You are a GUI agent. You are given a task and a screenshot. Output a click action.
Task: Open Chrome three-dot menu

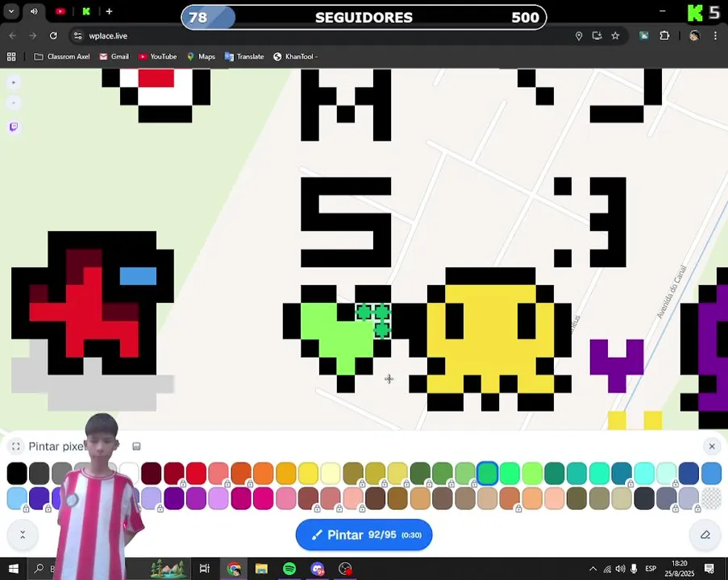click(715, 35)
